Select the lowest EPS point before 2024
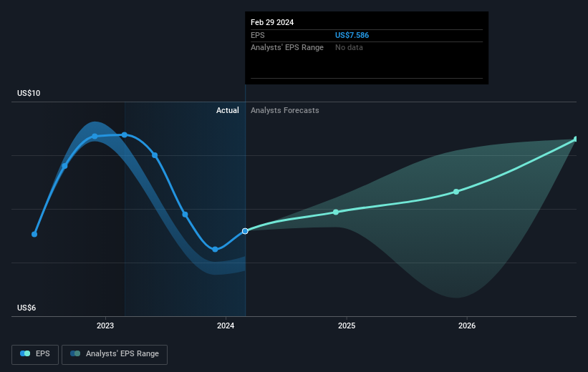Viewport: 588px width, 372px height. [215, 249]
